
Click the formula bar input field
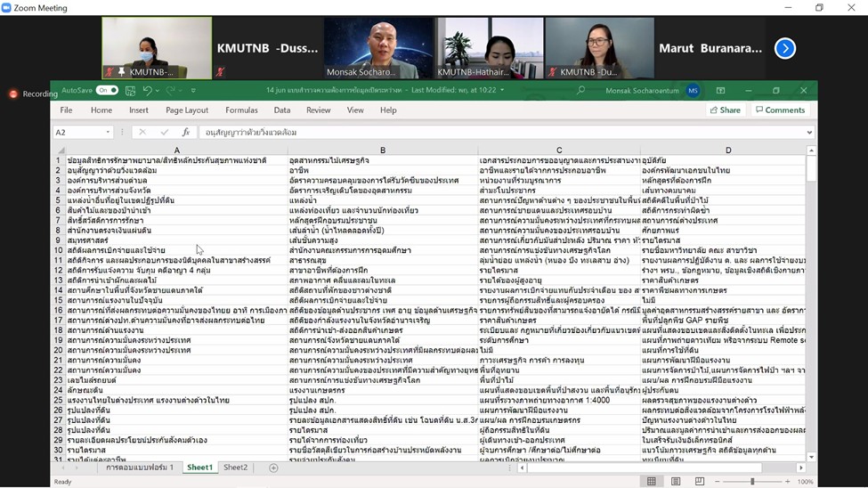click(x=499, y=133)
